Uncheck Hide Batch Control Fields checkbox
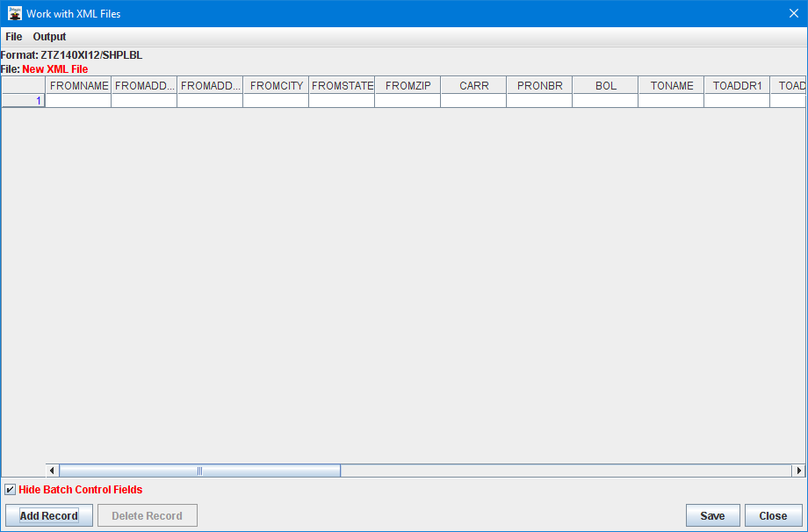Image resolution: width=808 pixels, height=532 pixels. click(x=11, y=490)
